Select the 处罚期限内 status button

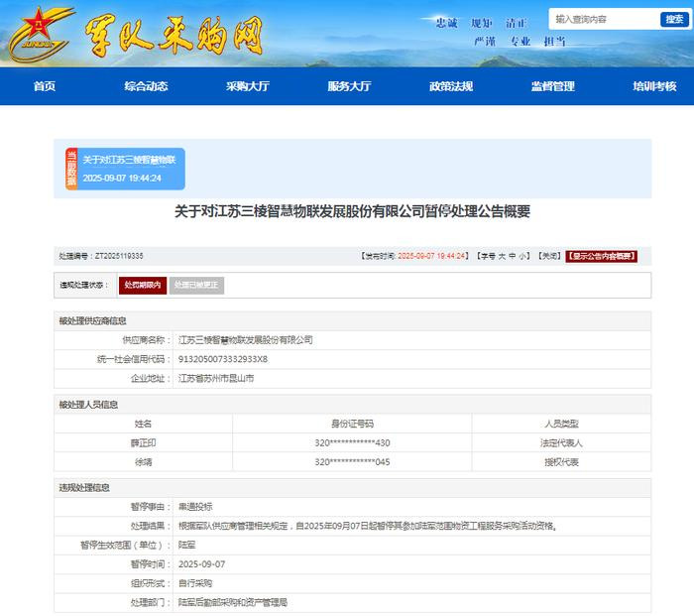pyautogui.click(x=143, y=286)
